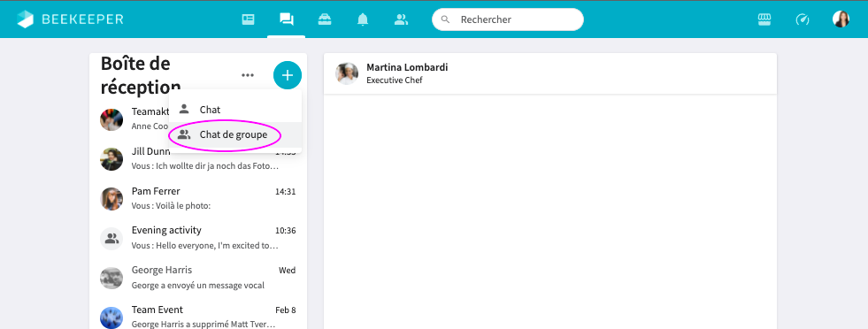Click the Evening activity group icon

(111, 238)
